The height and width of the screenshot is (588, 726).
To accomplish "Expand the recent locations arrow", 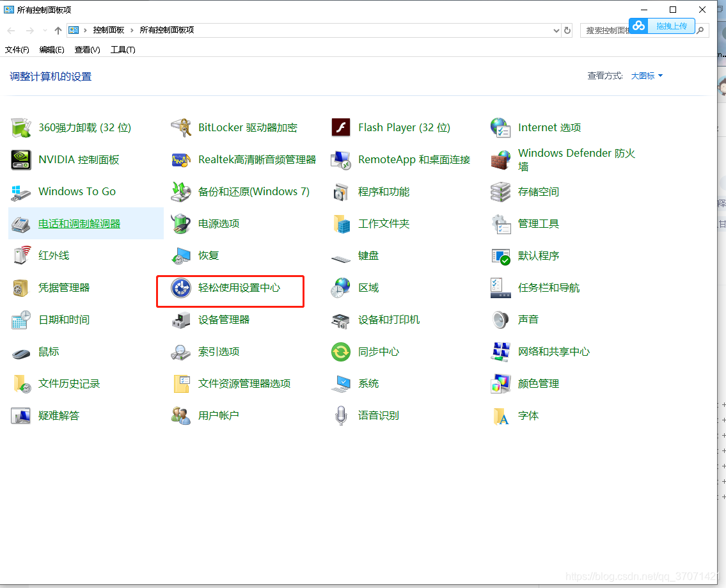I will (45, 31).
